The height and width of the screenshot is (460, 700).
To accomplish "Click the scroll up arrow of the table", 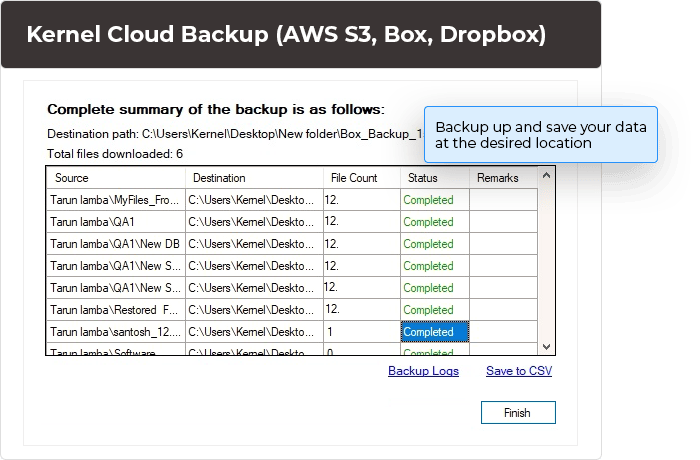I will pos(546,176).
